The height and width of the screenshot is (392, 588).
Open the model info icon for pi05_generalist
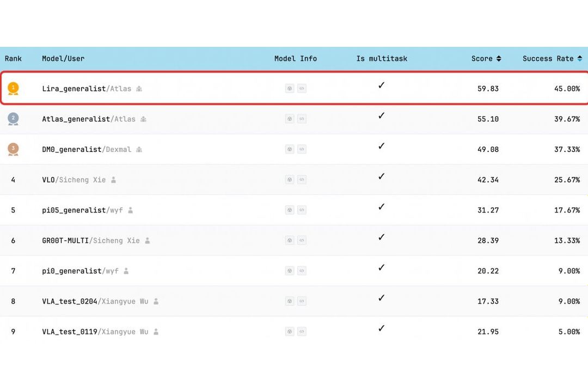click(x=290, y=210)
